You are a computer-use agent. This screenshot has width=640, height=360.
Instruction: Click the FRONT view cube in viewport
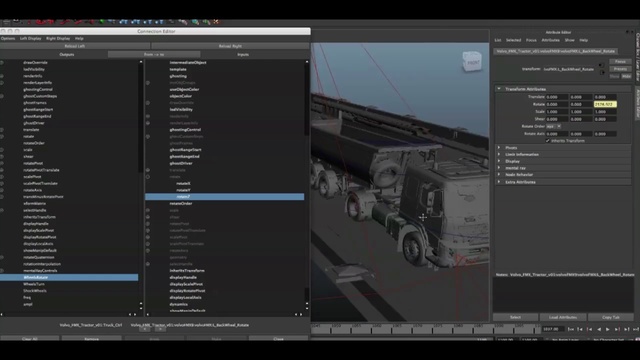[472, 62]
